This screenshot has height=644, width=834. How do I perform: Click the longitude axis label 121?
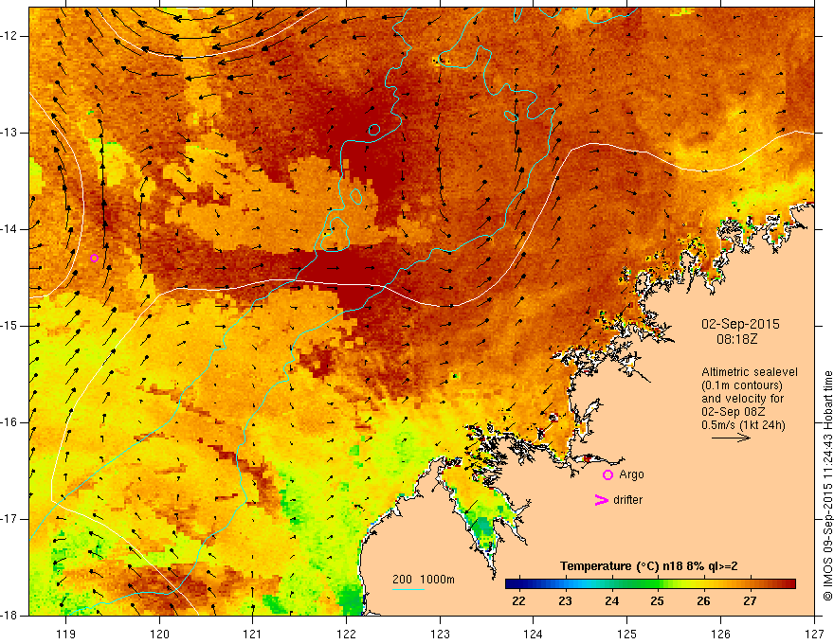click(x=252, y=634)
